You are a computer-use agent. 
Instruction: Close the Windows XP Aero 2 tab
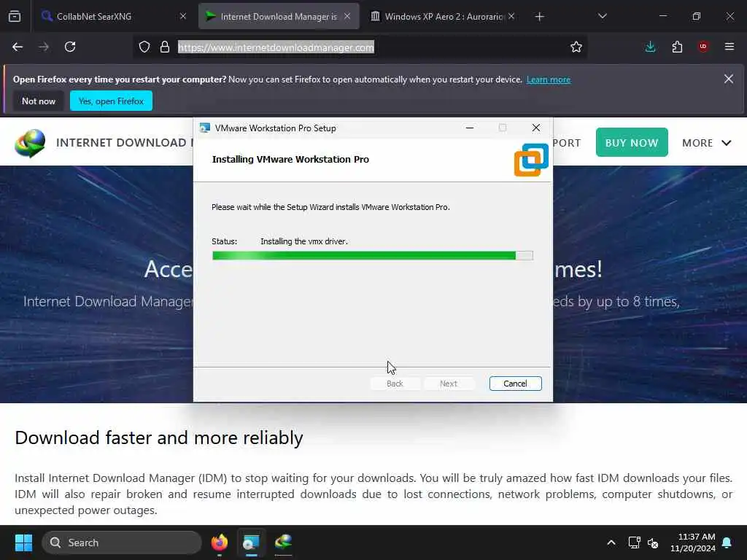[x=511, y=17]
